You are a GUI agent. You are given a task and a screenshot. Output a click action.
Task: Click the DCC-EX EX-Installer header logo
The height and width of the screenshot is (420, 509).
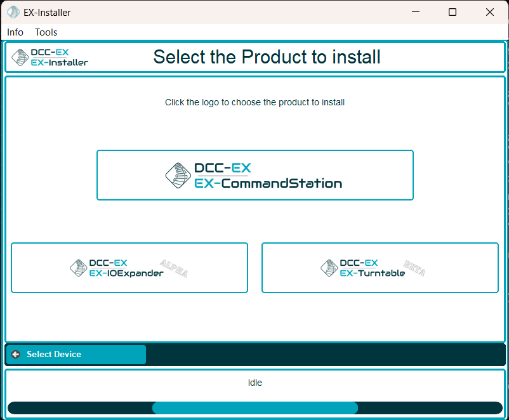[x=50, y=57]
